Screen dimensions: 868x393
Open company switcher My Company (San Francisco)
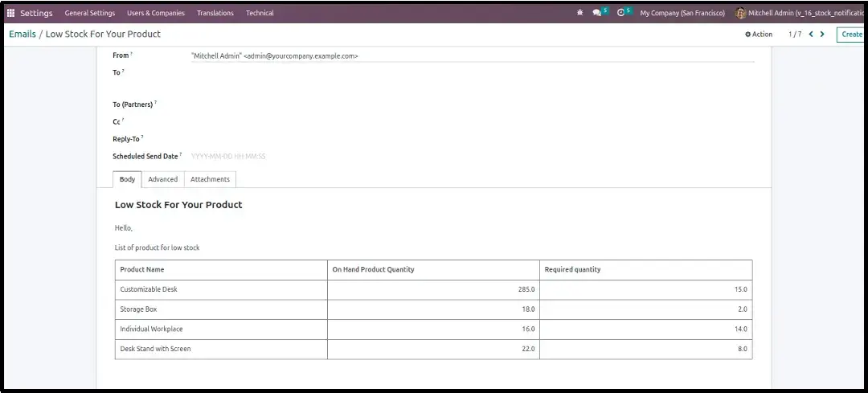point(682,13)
